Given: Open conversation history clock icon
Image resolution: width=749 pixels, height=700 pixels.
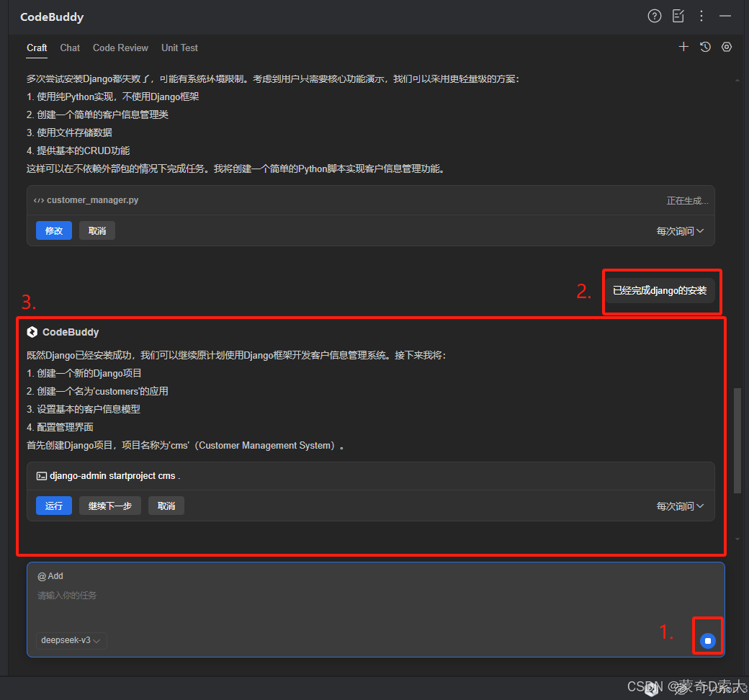Looking at the screenshot, I should (x=705, y=47).
